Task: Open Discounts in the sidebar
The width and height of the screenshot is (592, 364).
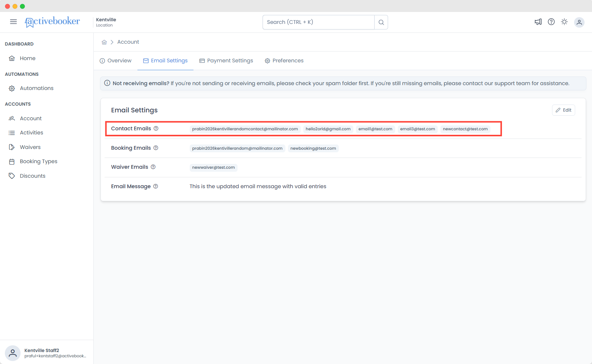Action: 32,176
